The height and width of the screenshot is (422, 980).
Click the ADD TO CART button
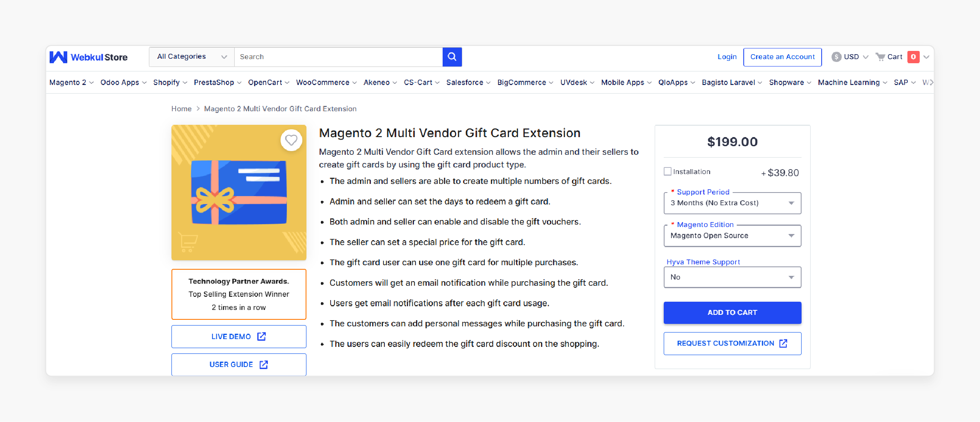(732, 313)
